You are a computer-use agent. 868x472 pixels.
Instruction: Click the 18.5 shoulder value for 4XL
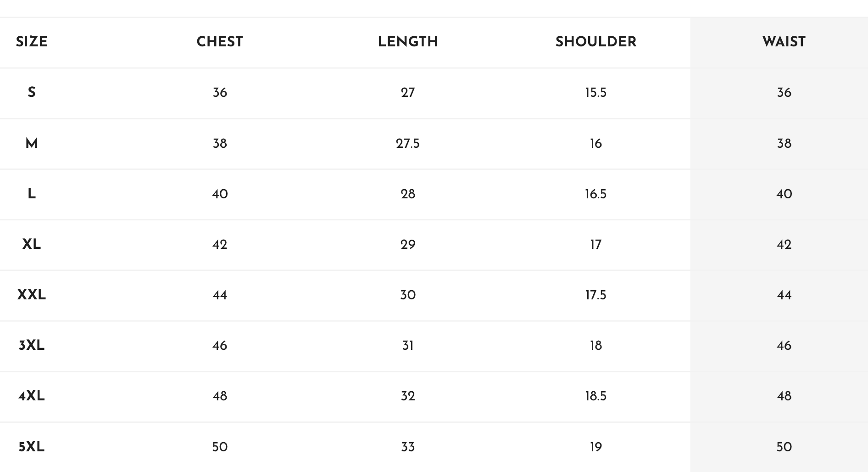[x=596, y=396]
